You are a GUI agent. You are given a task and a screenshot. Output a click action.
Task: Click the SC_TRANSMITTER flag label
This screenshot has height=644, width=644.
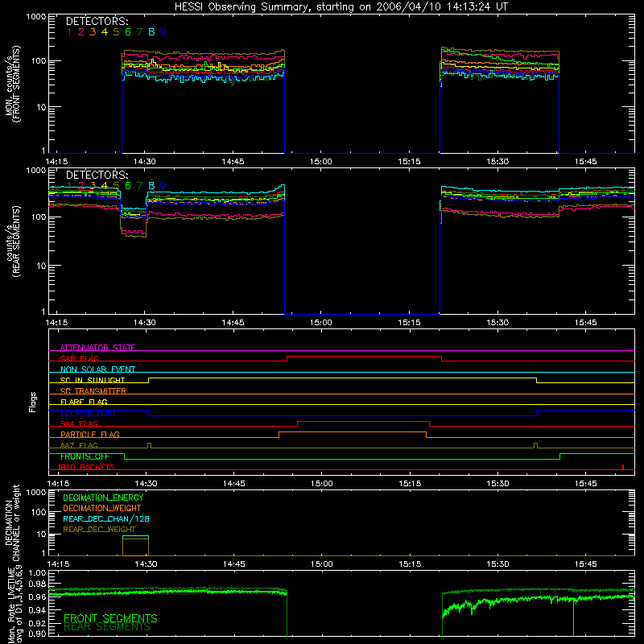click(93, 390)
